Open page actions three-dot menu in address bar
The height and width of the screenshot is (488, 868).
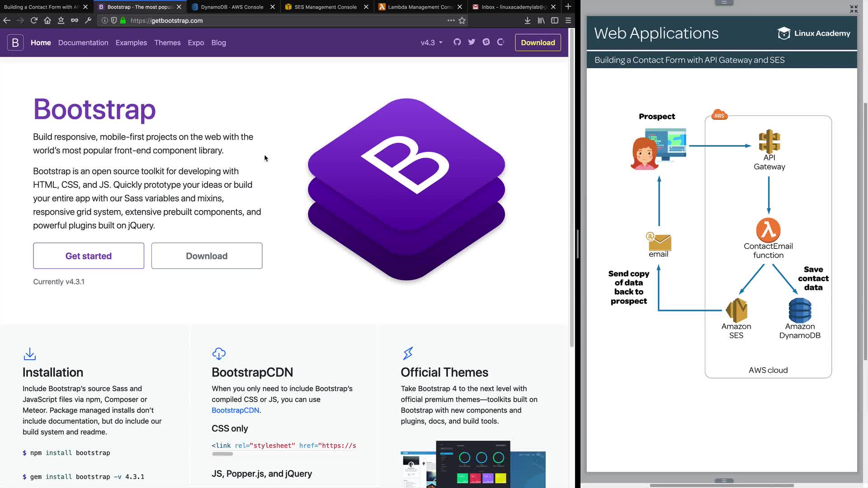(451, 20)
